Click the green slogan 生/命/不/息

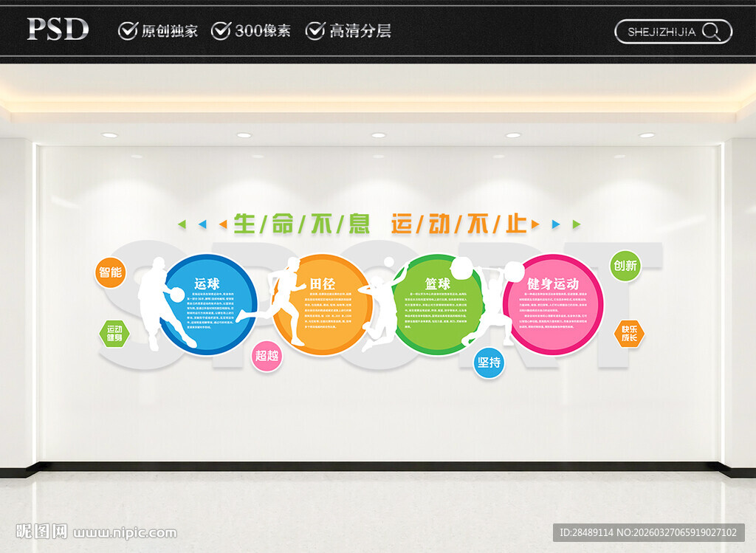[x=302, y=224]
